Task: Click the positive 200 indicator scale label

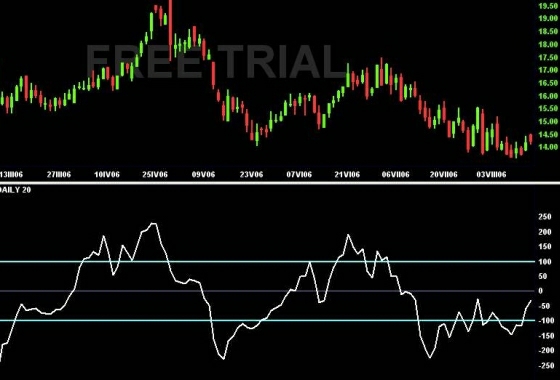Action: click(x=545, y=232)
